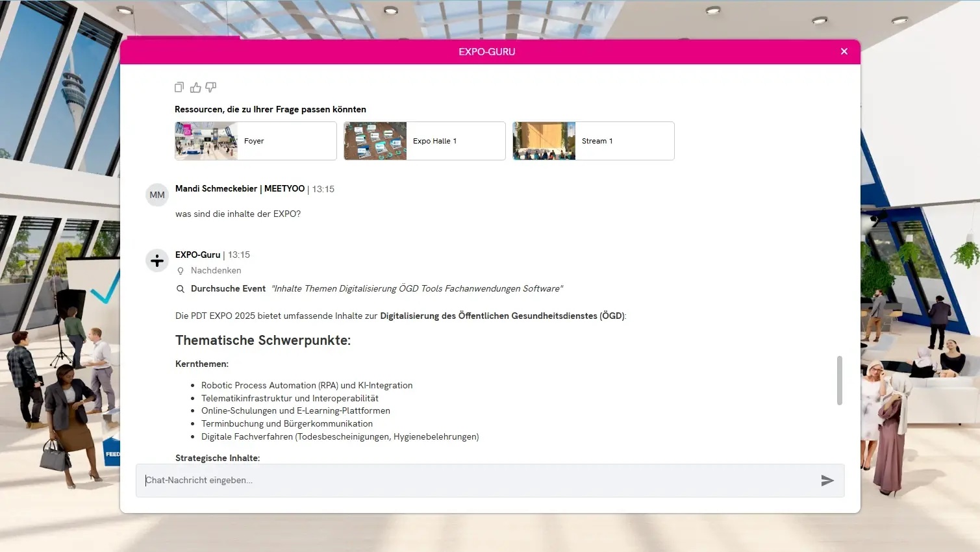
Task: Open the Stream 1 preview thumbnail
Action: pos(544,141)
